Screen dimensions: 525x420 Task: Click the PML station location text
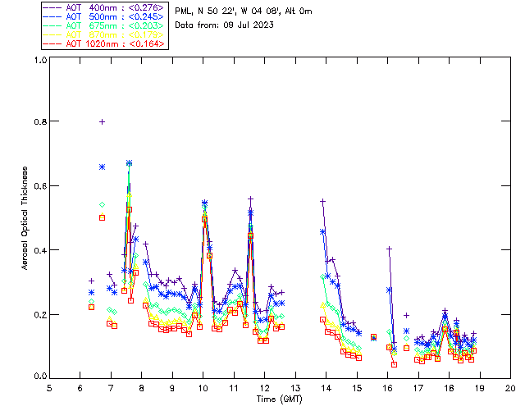(x=244, y=11)
